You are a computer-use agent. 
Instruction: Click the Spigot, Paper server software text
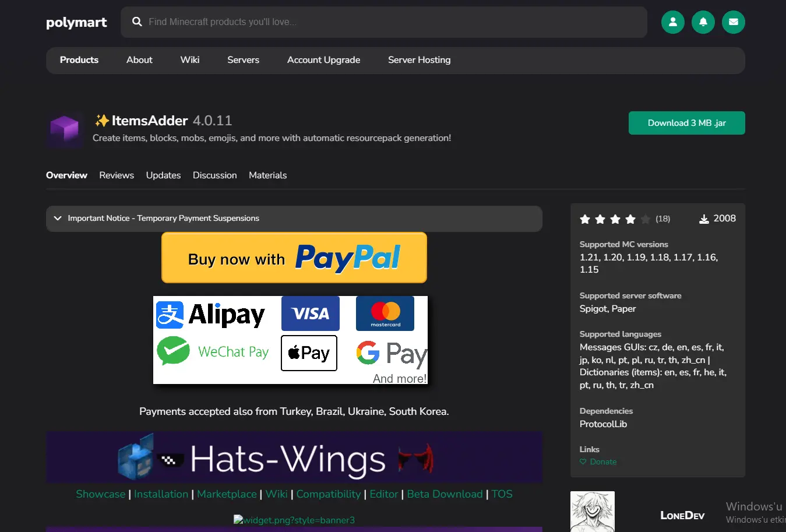(x=608, y=309)
